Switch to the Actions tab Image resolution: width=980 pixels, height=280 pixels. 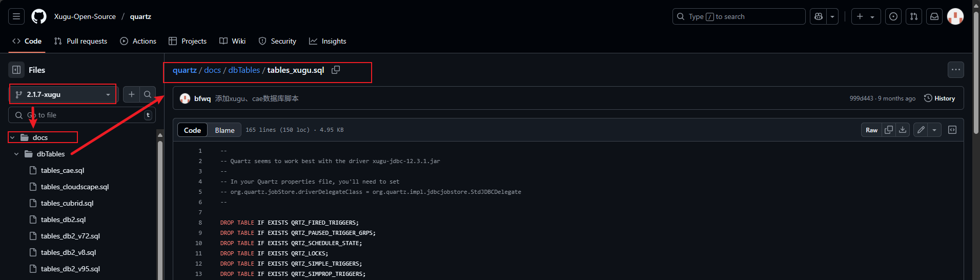point(138,41)
